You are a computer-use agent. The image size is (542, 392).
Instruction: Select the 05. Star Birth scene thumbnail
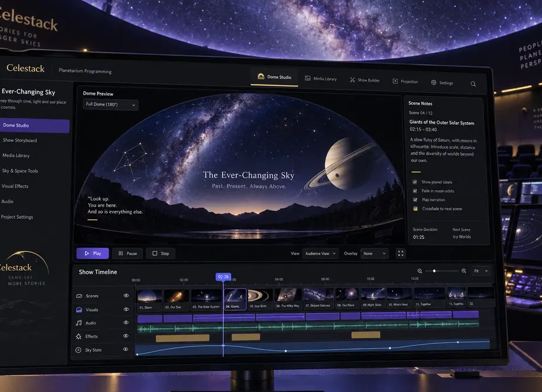click(x=260, y=299)
